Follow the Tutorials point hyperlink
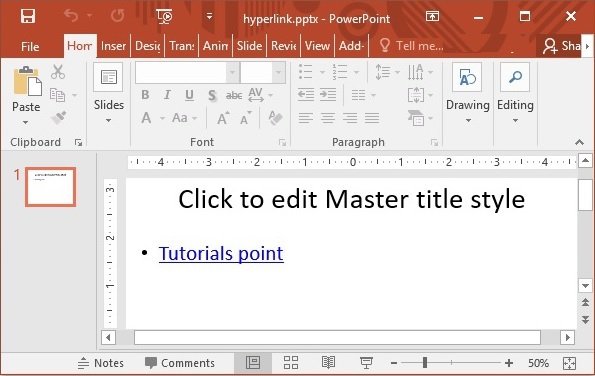 tap(221, 253)
